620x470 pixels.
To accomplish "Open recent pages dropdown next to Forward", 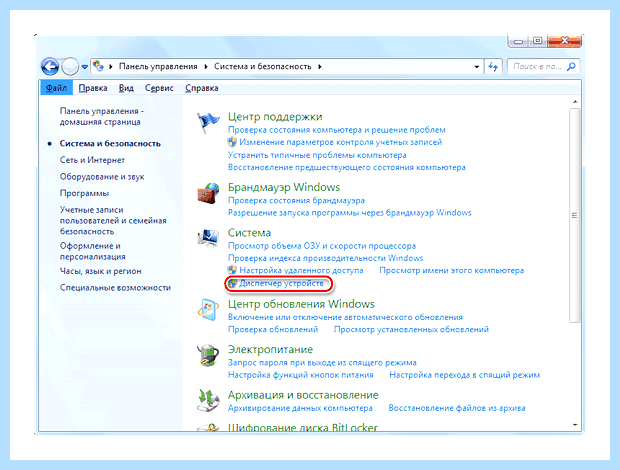I will (x=85, y=67).
